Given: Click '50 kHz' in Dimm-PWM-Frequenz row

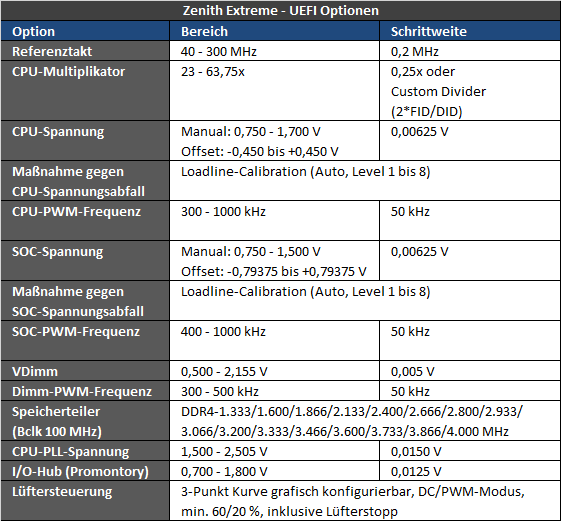Looking at the screenshot, I should pyautogui.click(x=410, y=391).
